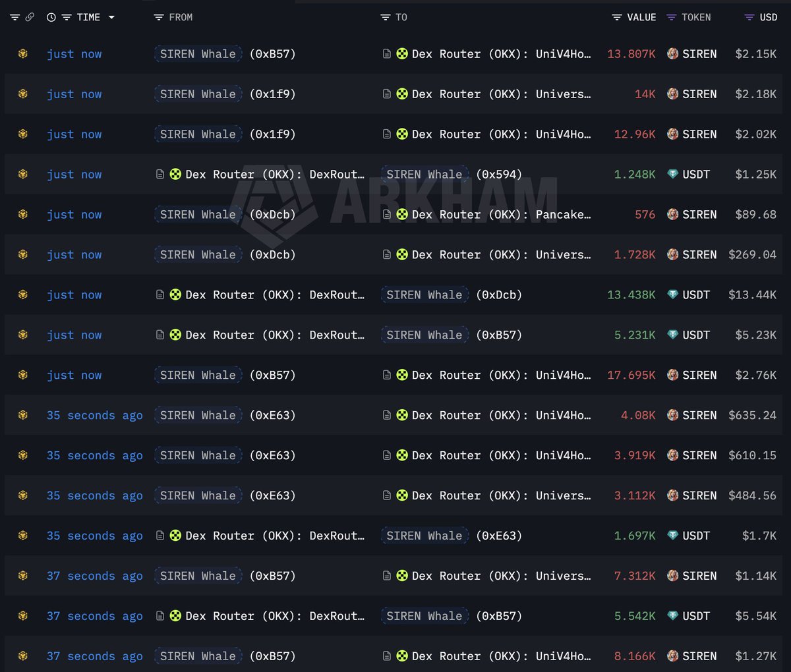Click USDT token icon on $13.44K row

tap(673, 295)
